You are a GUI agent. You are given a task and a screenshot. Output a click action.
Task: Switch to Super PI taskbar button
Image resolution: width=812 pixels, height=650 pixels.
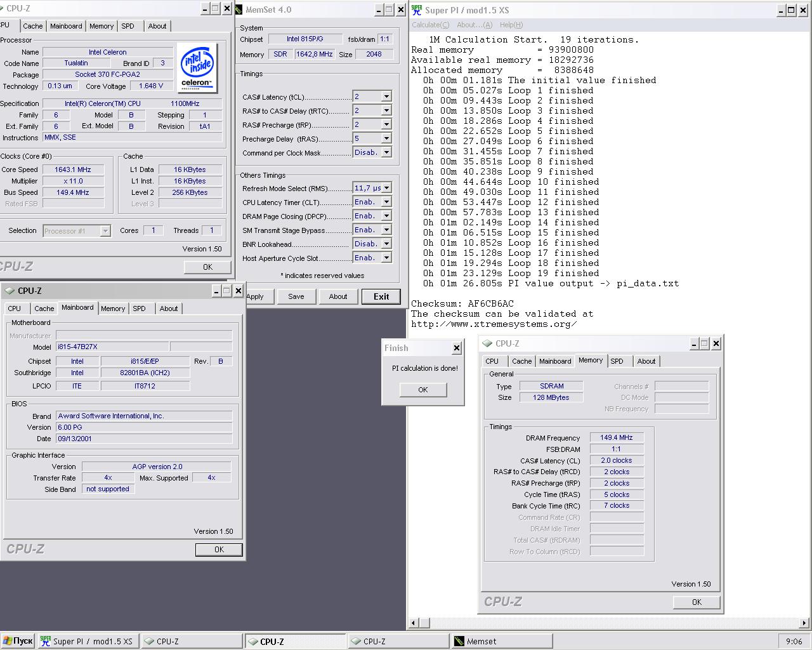tap(87, 641)
